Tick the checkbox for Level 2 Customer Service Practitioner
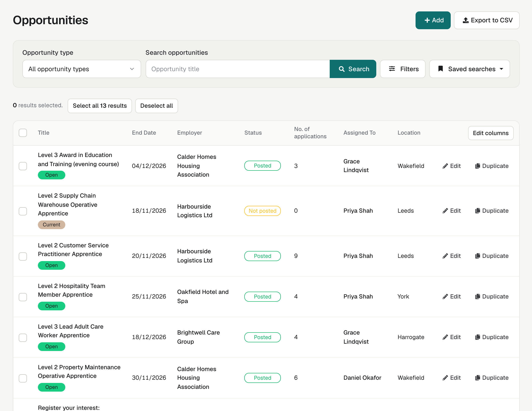Screen dimensions: 532x411 (23, 256)
